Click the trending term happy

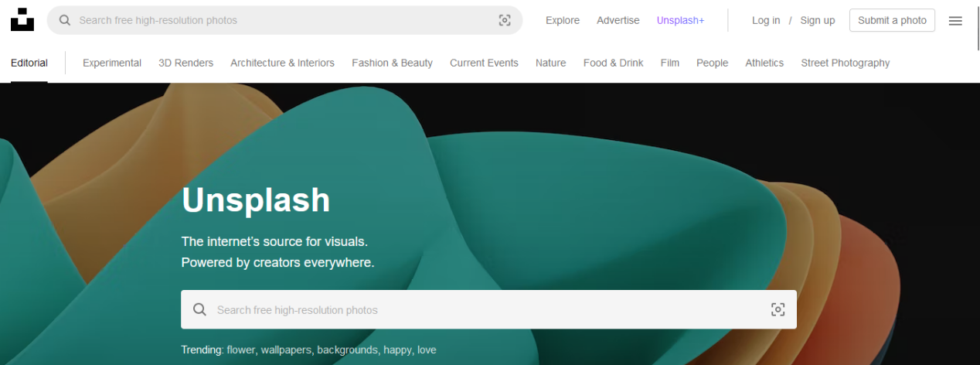click(x=397, y=350)
